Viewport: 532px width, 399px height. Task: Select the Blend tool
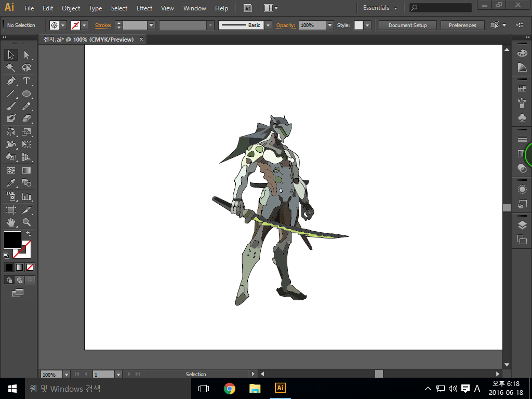[26, 183]
